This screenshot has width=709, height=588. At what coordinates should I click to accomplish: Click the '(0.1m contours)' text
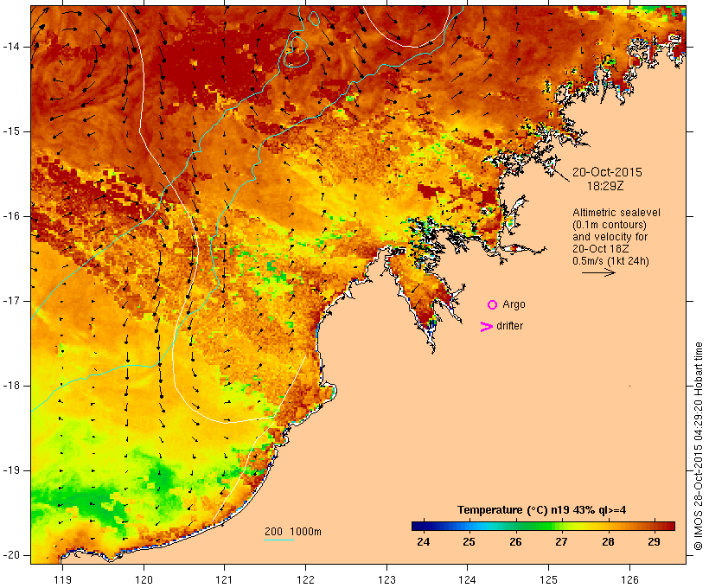point(610,225)
